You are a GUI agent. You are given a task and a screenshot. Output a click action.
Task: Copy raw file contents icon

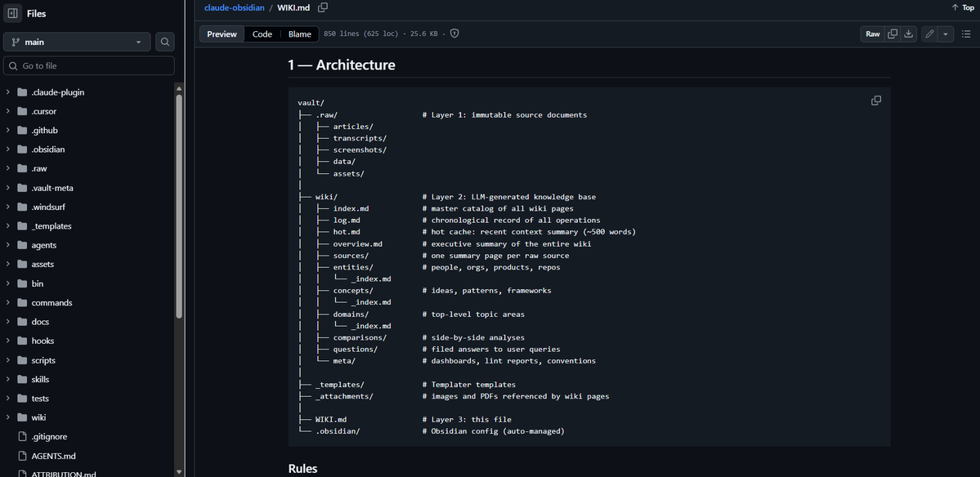coord(893,33)
